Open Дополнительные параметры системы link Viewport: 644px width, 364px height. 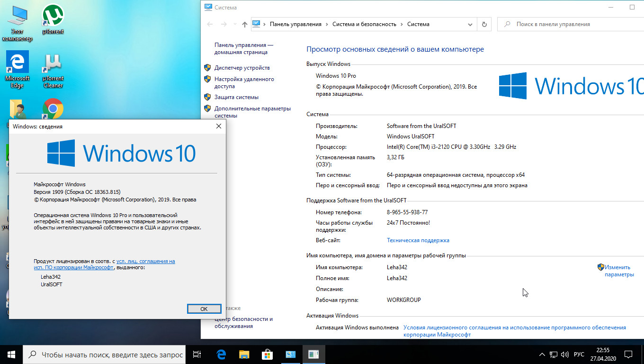252,112
